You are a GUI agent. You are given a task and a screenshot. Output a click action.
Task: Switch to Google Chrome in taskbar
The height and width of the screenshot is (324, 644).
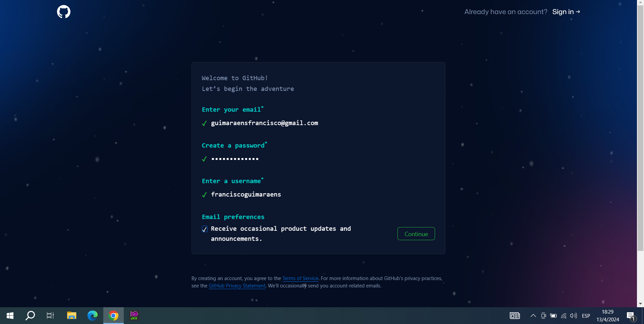tap(113, 316)
